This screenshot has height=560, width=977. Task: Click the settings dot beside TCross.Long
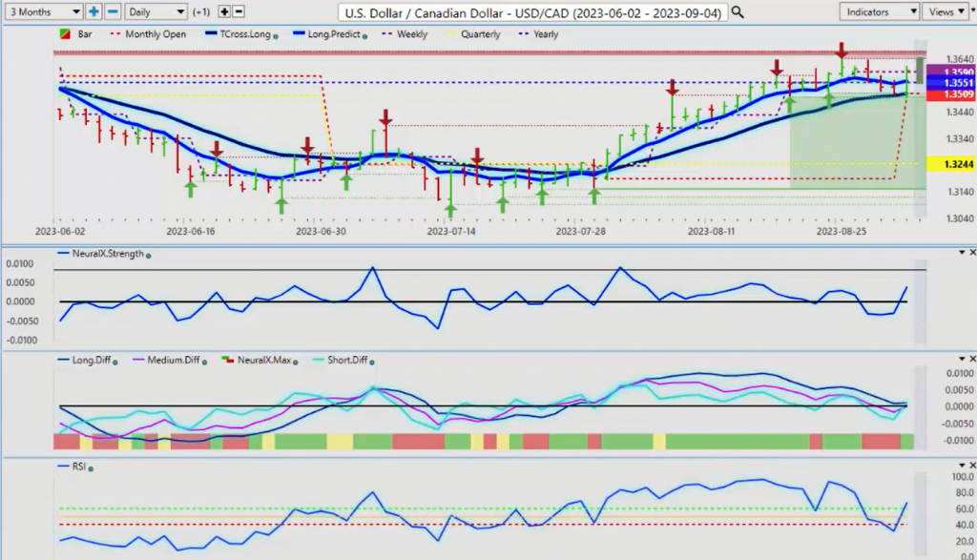pos(276,36)
